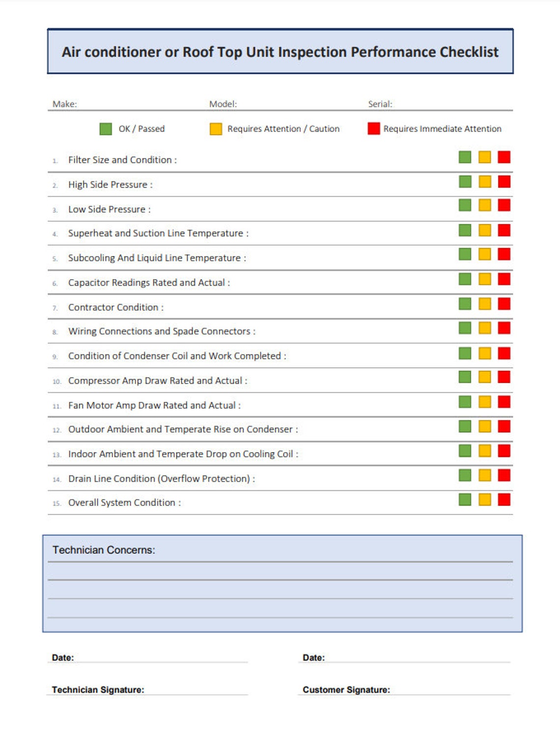The width and height of the screenshot is (560, 734).
Task: Tick green box for Fan Motor Amp Draw
Action: [464, 403]
